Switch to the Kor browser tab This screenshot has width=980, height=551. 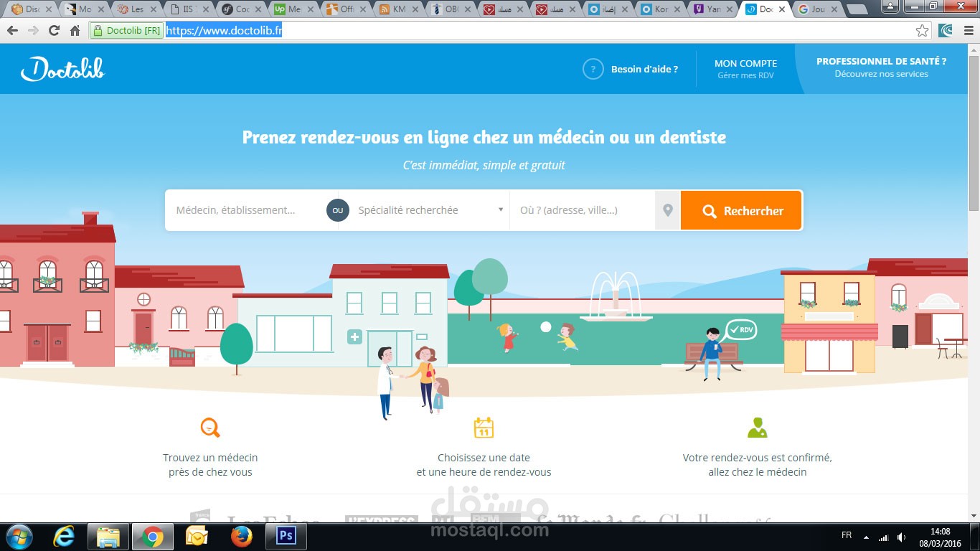pyautogui.click(x=661, y=9)
